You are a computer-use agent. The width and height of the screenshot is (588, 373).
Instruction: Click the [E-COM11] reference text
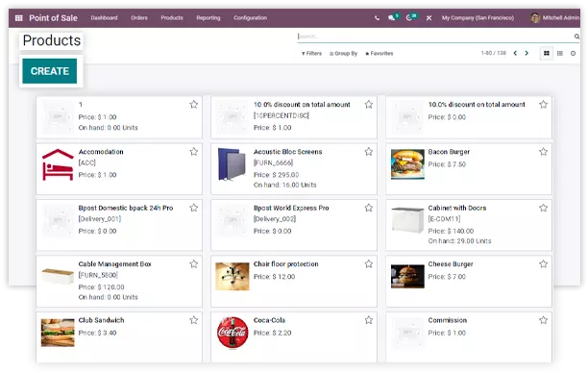(444, 219)
